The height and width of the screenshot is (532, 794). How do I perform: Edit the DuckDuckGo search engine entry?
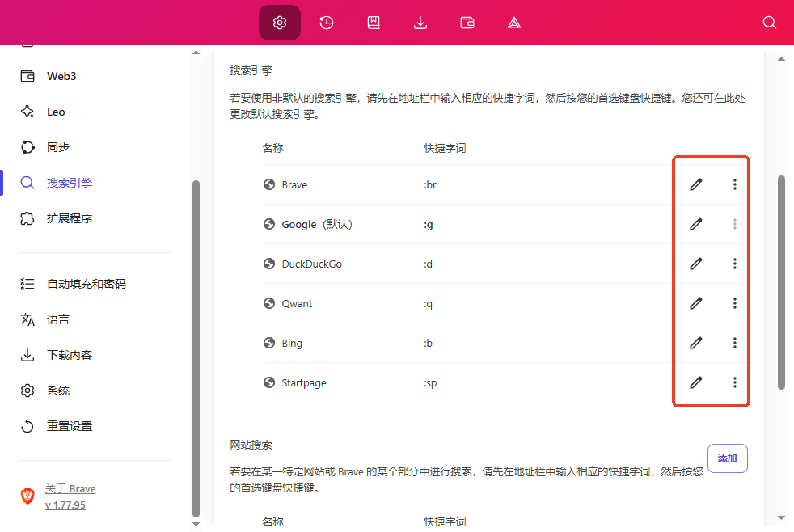[x=696, y=264]
